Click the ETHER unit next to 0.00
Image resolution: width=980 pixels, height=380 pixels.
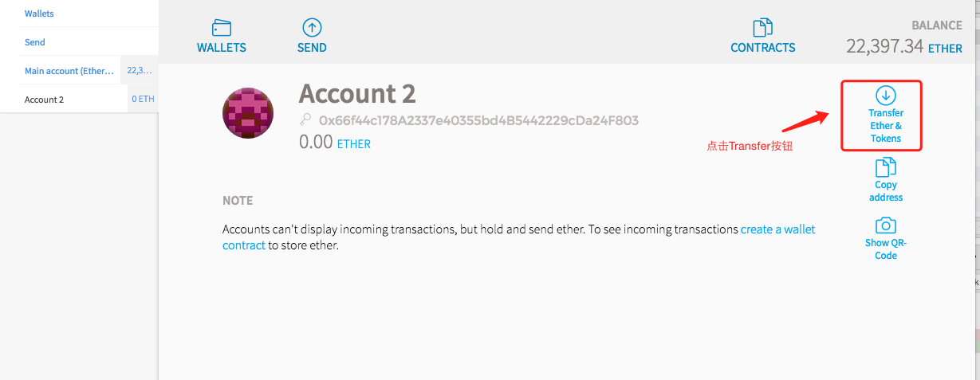point(354,144)
